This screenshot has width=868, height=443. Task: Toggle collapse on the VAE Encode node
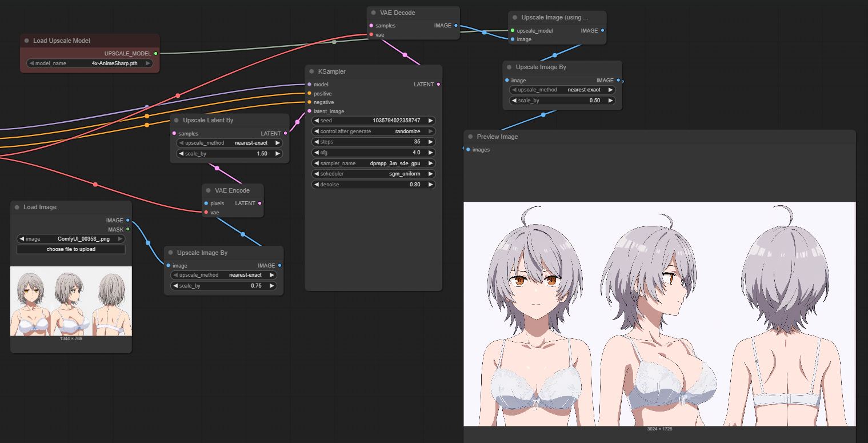(x=209, y=190)
